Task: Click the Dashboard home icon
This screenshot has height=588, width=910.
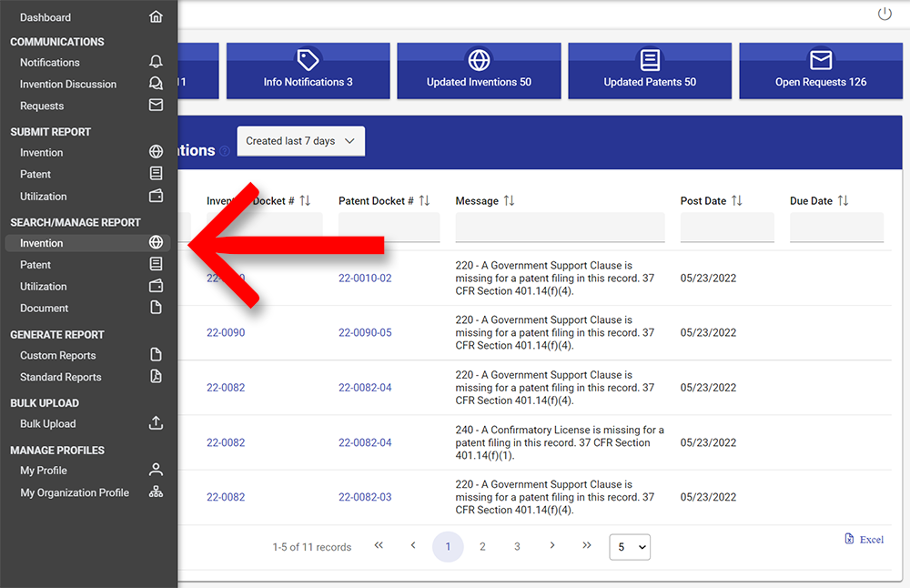Action: click(x=156, y=17)
